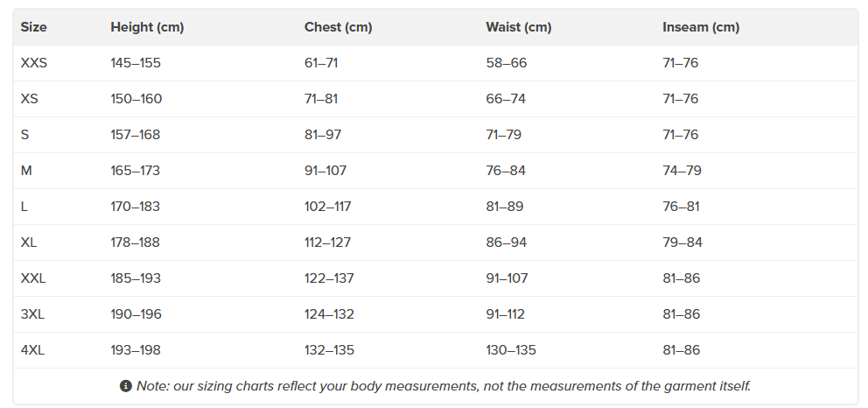Select the 79–84 inseam value for XL
This screenshot has height=408, width=868.
pyautogui.click(x=682, y=243)
